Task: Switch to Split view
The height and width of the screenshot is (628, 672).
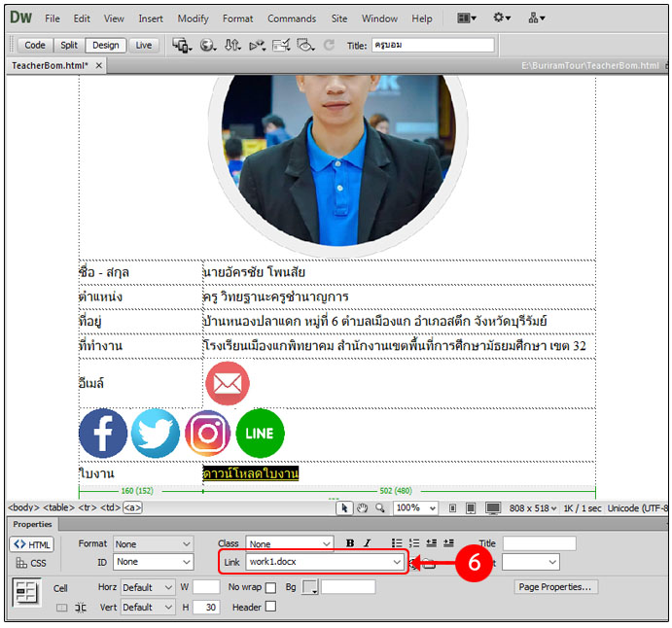Action: (68, 45)
